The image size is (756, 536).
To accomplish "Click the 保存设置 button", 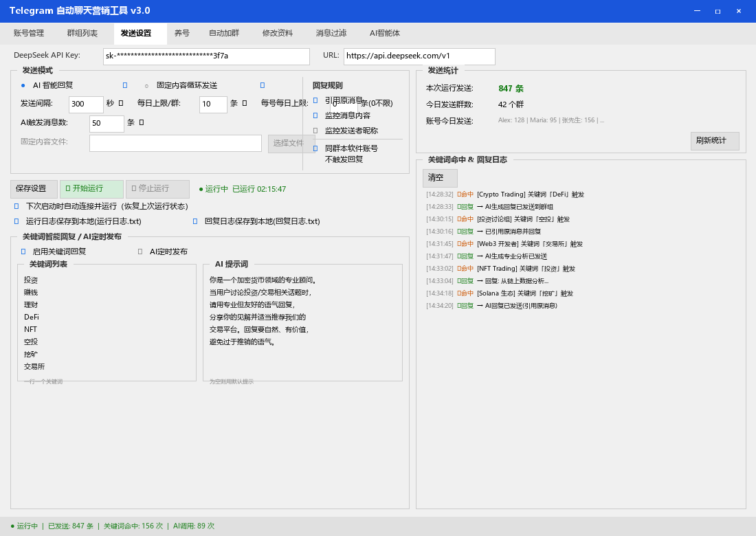I will 32,188.
